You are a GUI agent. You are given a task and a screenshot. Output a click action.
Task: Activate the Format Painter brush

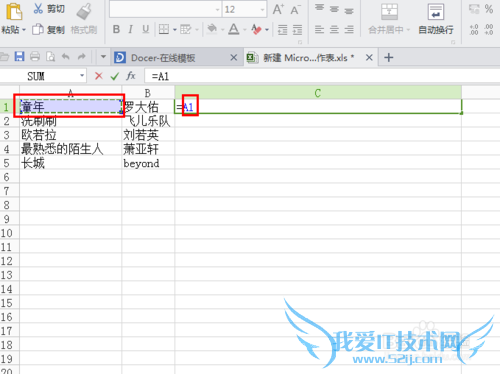(84, 11)
